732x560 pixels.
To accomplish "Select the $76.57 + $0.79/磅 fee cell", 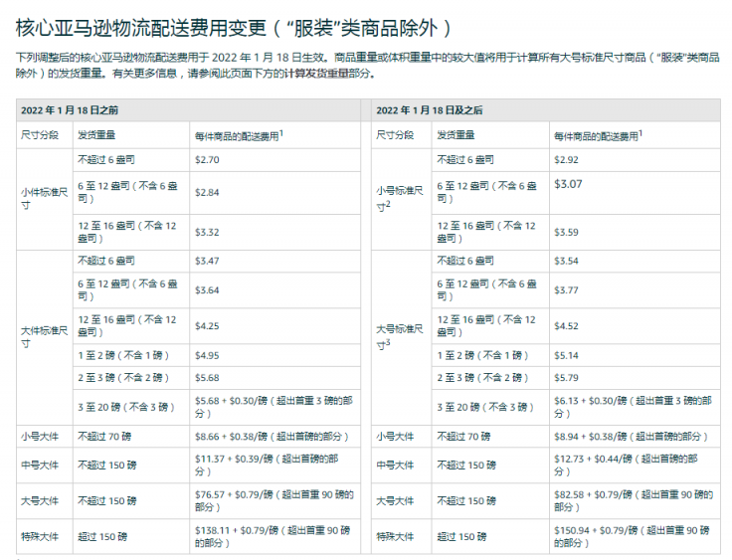I will coord(274,500).
